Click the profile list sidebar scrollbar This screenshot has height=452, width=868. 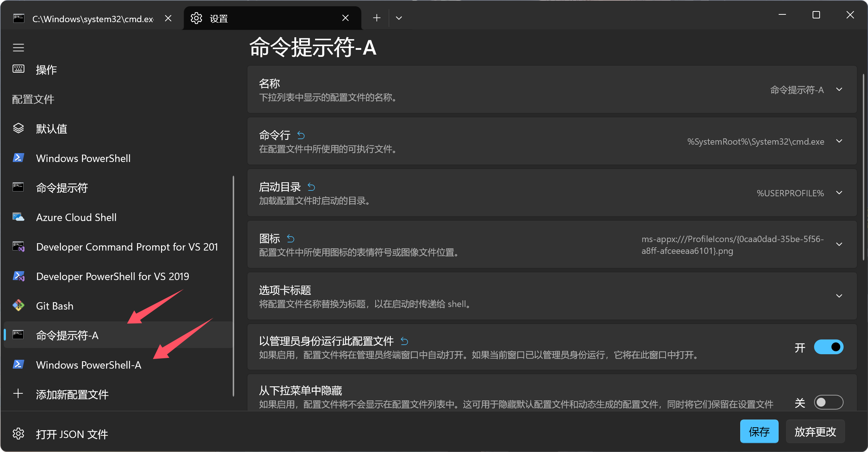click(x=233, y=286)
